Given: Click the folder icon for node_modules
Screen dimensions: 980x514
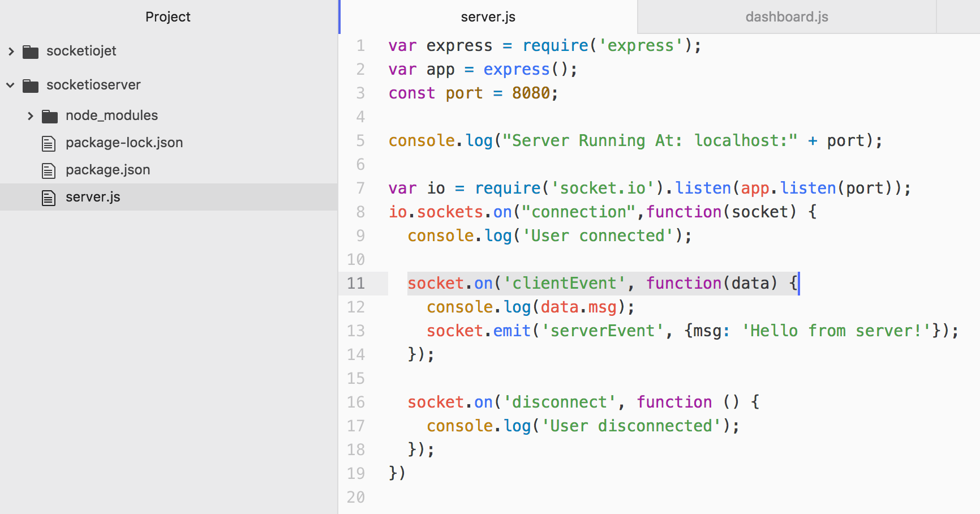Looking at the screenshot, I should (49, 115).
